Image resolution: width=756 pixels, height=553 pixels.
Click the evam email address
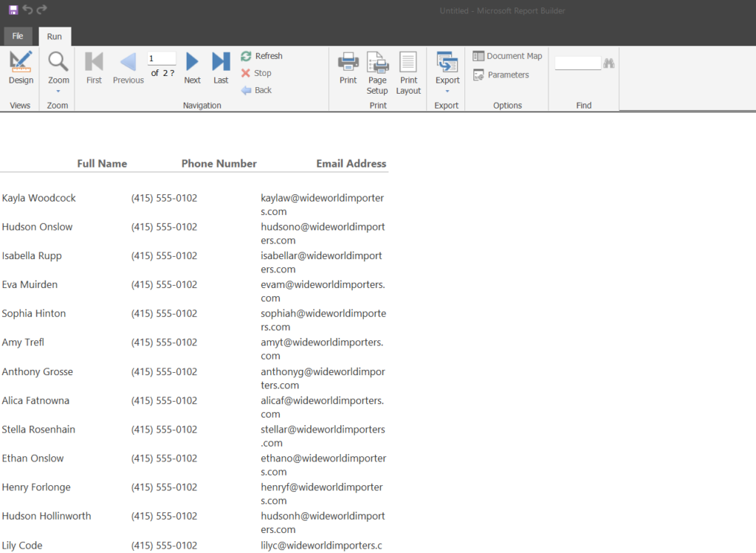pyautogui.click(x=323, y=291)
